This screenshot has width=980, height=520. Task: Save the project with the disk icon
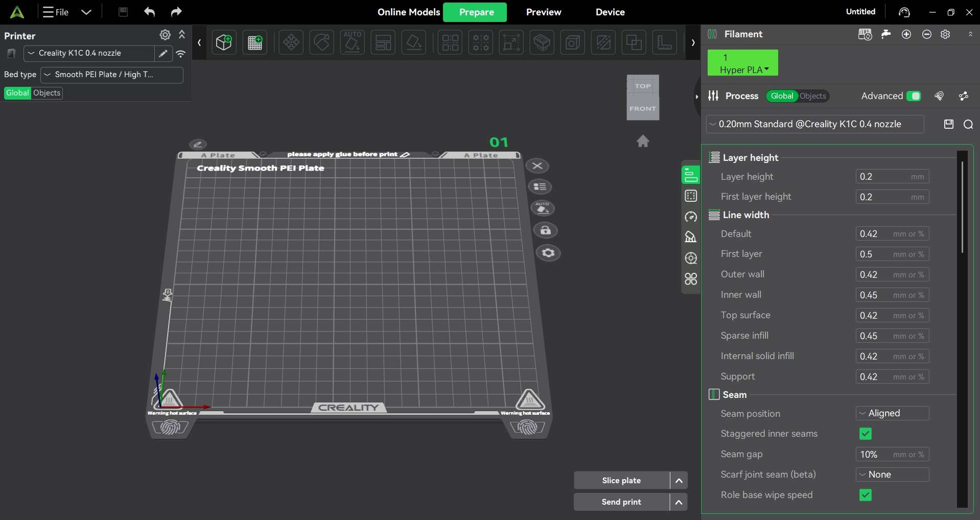pyautogui.click(x=123, y=12)
